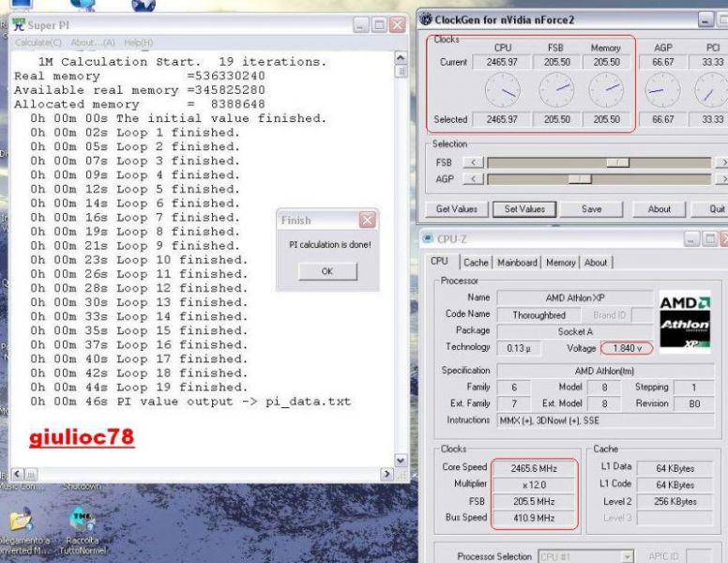Click Super PI horizontal scrollbar left arrow

[x=17, y=474]
